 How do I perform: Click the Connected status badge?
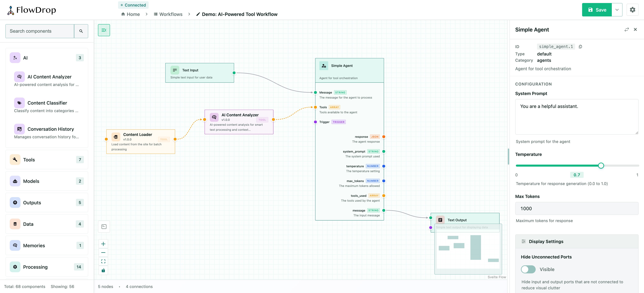click(133, 5)
